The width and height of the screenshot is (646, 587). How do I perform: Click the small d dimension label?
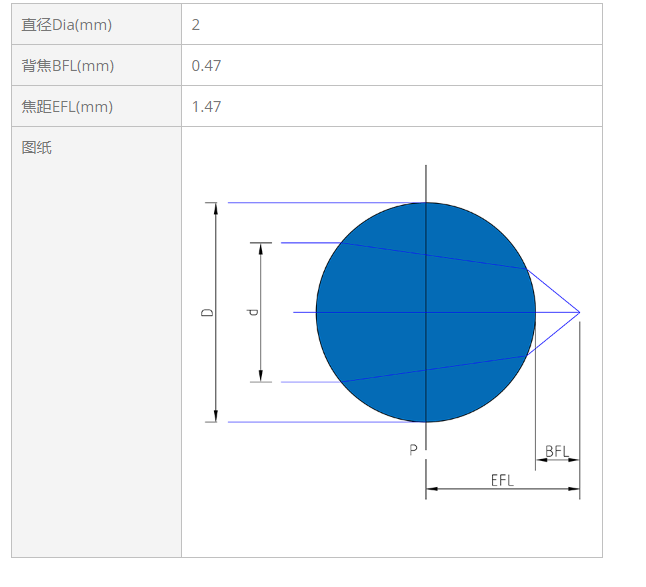coord(252,312)
